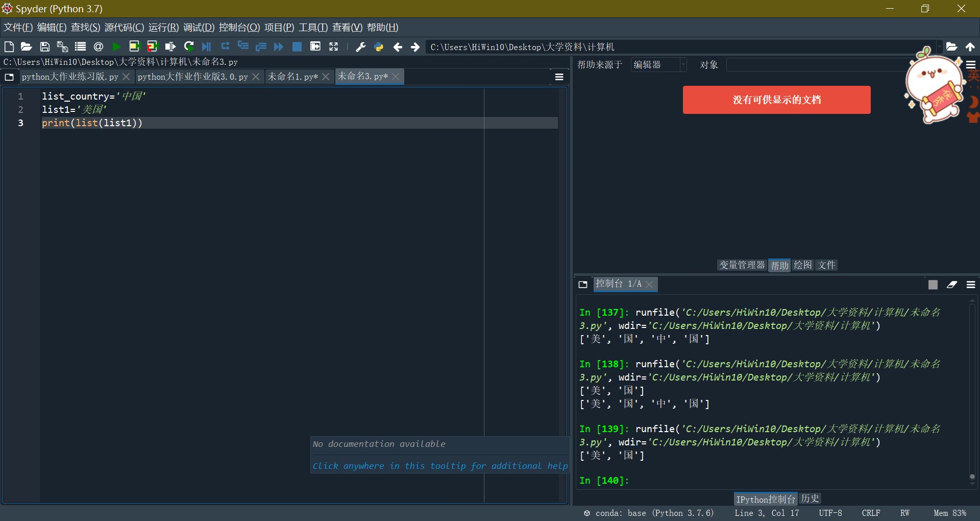
Task: Open Preferences with the wrench icon
Action: (360, 47)
